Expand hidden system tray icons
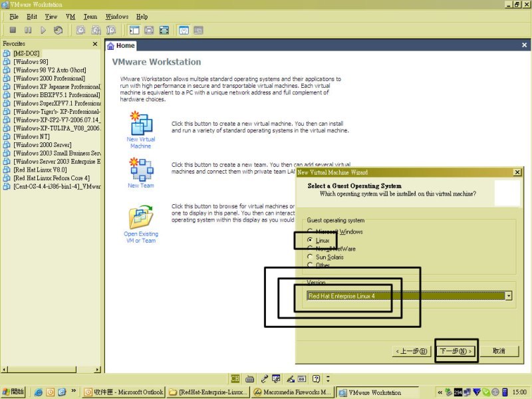 pyautogui.click(x=440, y=392)
